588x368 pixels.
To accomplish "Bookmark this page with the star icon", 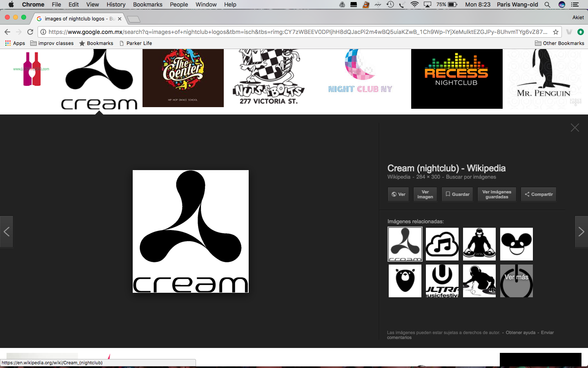I will pyautogui.click(x=556, y=32).
